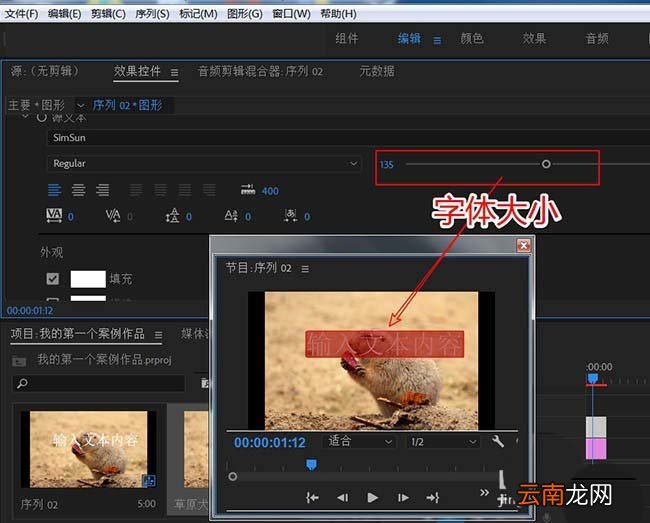The image size is (650, 523).
Task: Open the 适合 zoom level dropdown
Action: click(359, 442)
